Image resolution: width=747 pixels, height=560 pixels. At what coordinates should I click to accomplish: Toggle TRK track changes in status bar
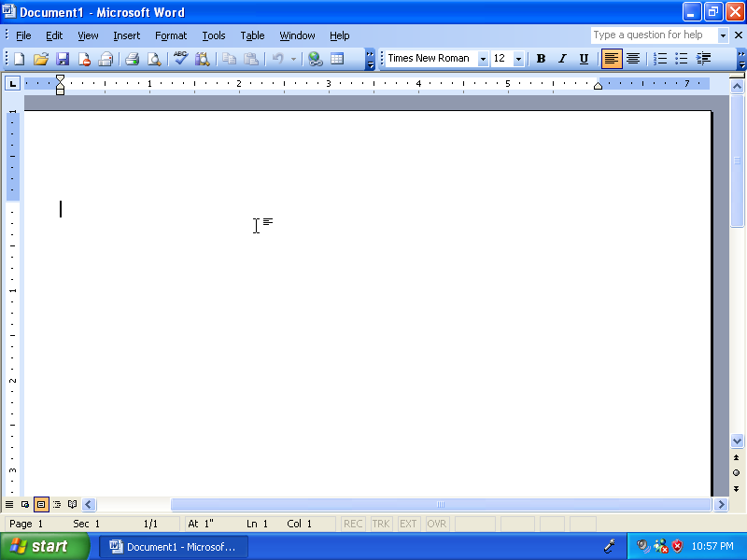click(x=381, y=524)
